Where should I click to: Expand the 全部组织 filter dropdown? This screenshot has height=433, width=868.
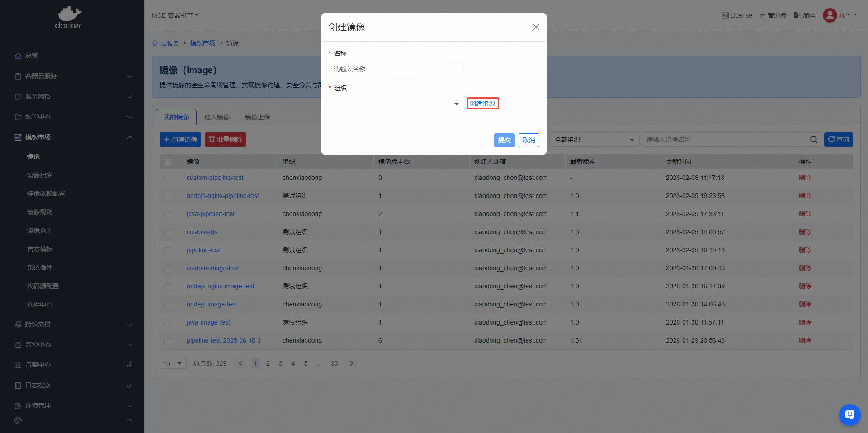(x=594, y=140)
